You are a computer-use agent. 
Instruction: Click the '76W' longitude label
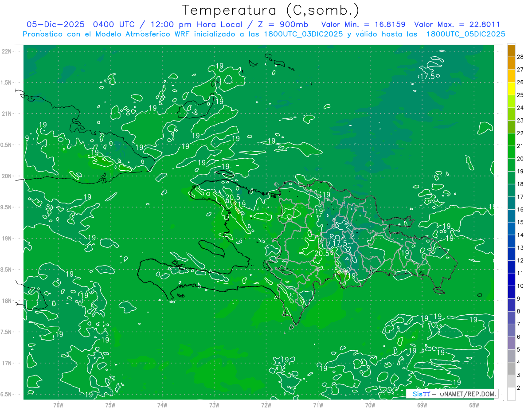[58, 405]
